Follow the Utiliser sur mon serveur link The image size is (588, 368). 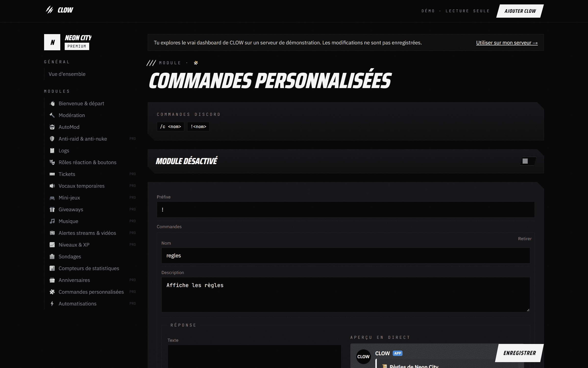[x=507, y=43]
